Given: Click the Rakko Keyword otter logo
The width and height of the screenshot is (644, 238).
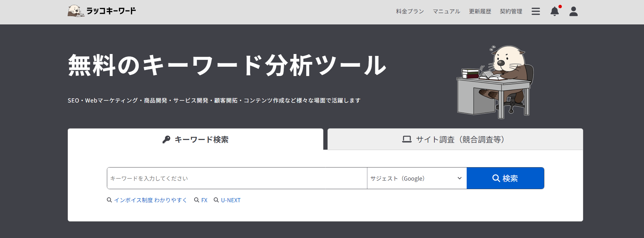Looking at the screenshot, I should click(x=76, y=11).
